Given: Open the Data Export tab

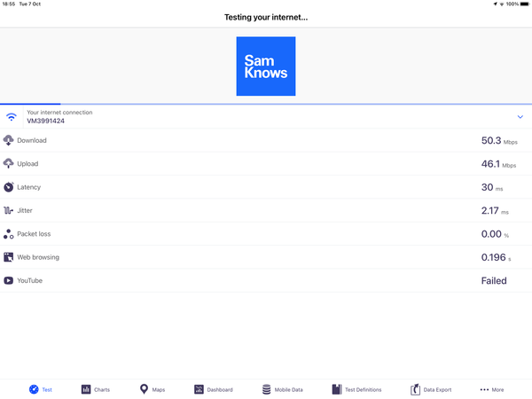Looking at the screenshot, I should point(431,389).
